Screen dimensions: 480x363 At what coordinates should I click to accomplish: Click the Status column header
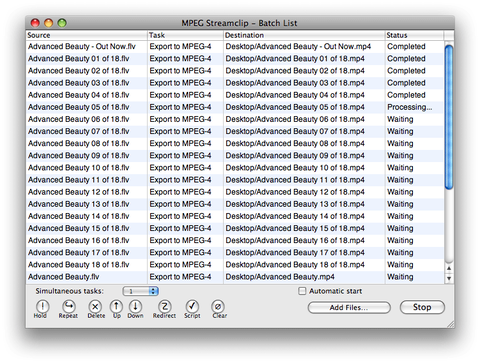pyautogui.click(x=414, y=35)
